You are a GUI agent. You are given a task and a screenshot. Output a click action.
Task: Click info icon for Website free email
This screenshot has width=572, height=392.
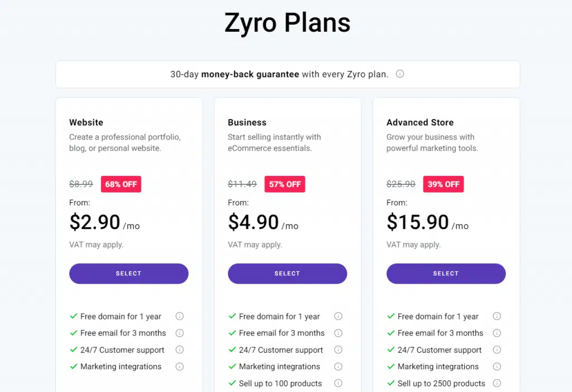point(179,333)
